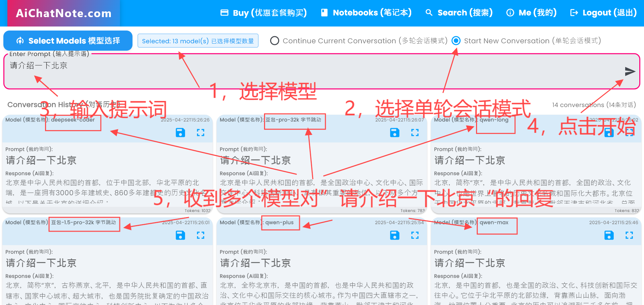Click the Search magnifier icon in the navbar
This screenshot has height=305, width=644.
tap(429, 12)
